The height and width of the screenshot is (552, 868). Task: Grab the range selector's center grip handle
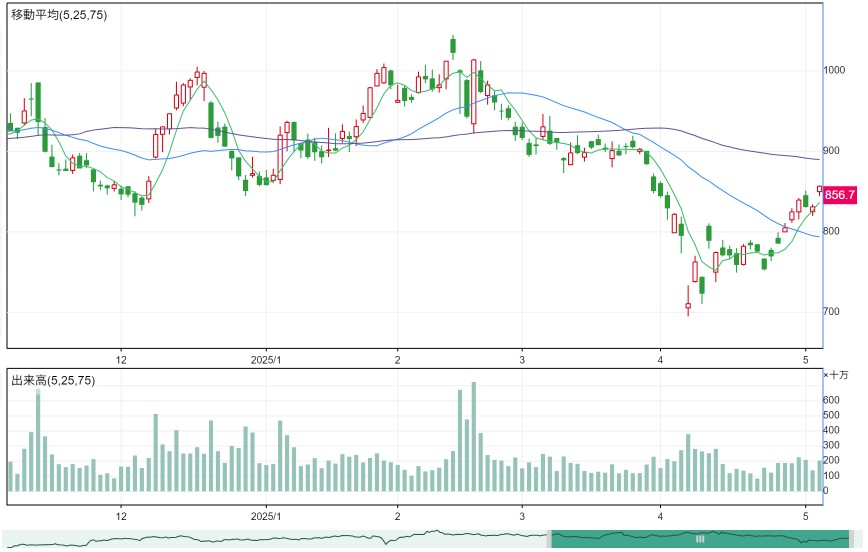coord(700,539)
